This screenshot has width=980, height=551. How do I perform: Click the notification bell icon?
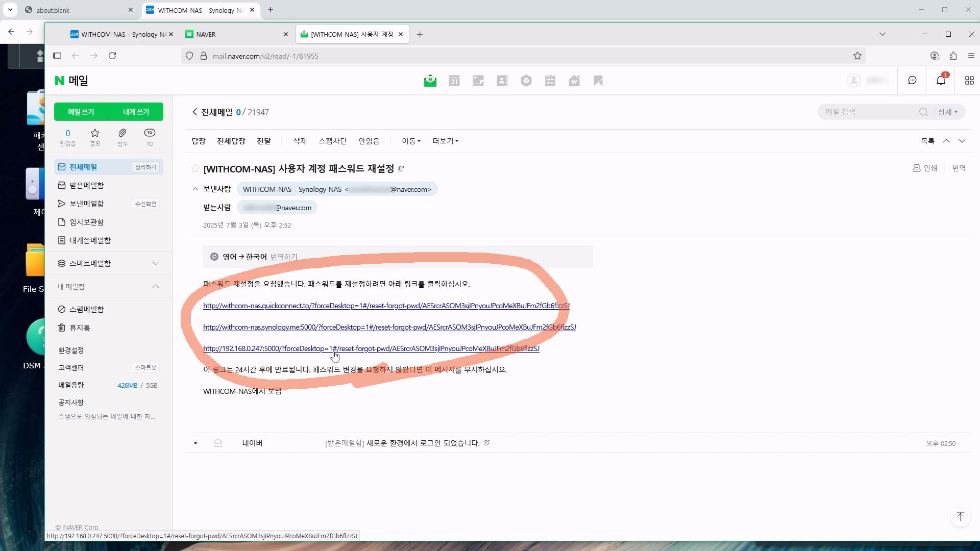pos(940,80)
